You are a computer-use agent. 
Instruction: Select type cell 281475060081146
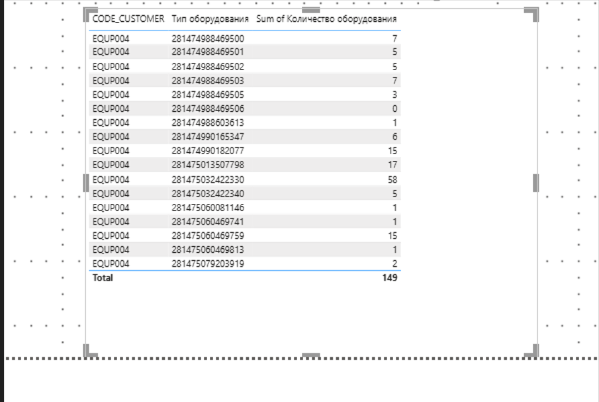[x=208, y=208]
